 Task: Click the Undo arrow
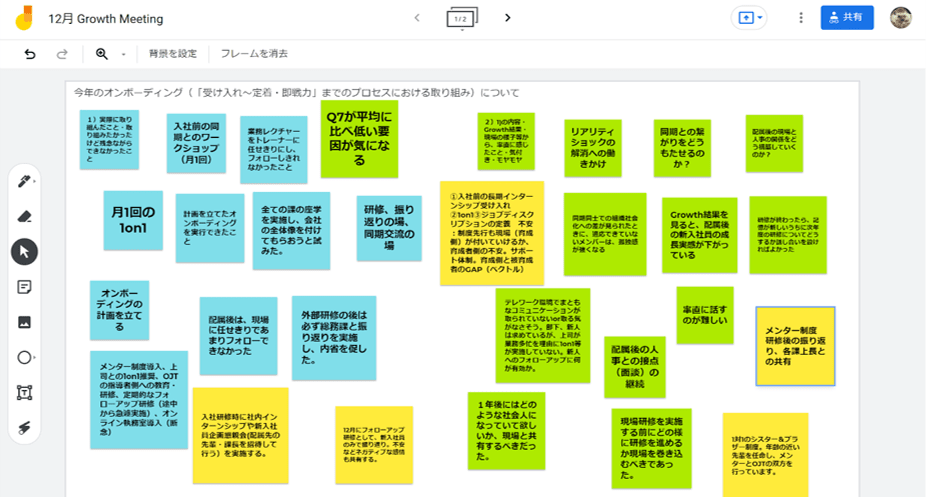tap(30, 54)
